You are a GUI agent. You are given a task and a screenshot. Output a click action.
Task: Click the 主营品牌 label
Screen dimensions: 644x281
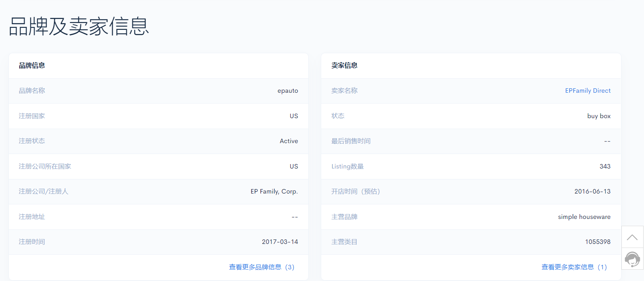pyautogui.click(x=345, y=217)
